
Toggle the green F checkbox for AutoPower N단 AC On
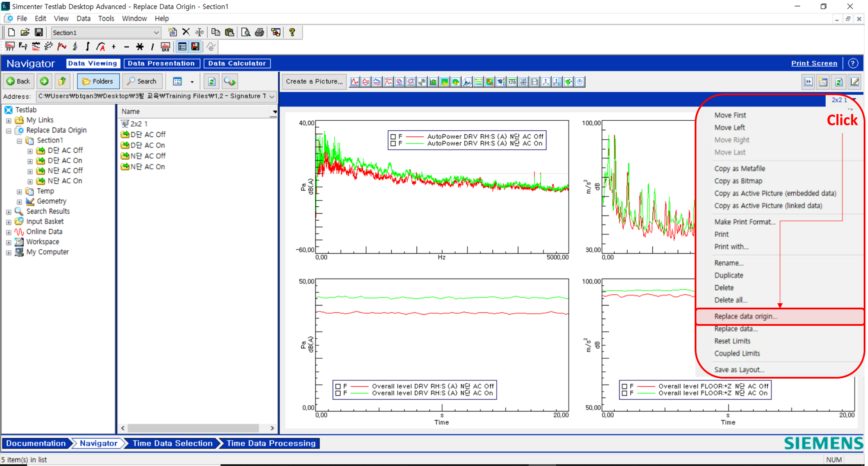tap(393, 144)
